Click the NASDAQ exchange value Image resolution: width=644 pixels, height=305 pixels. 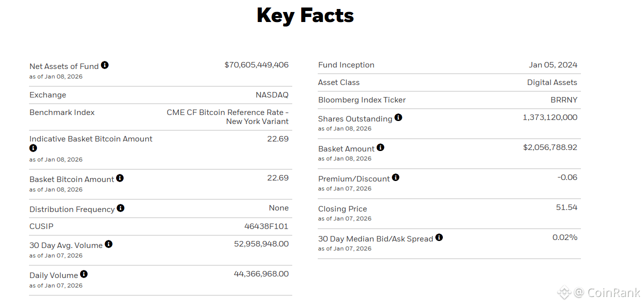(x=272, y=95)
